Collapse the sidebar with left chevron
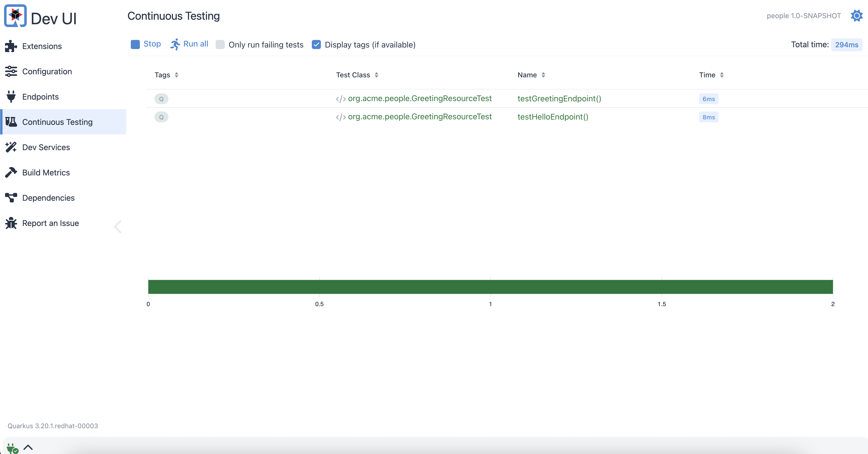Screen dimensions: 868x454 pyautogui.click(x=118, y=227)
